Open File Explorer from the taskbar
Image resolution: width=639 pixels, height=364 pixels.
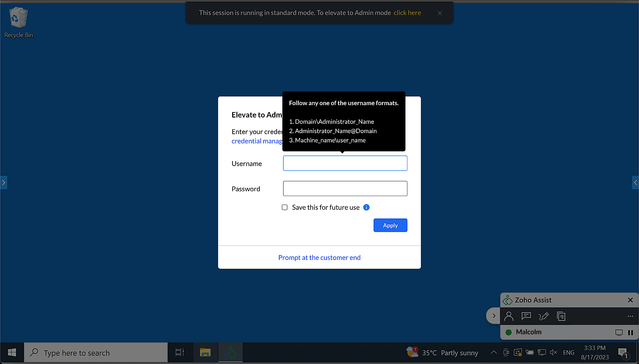[205, 352]
